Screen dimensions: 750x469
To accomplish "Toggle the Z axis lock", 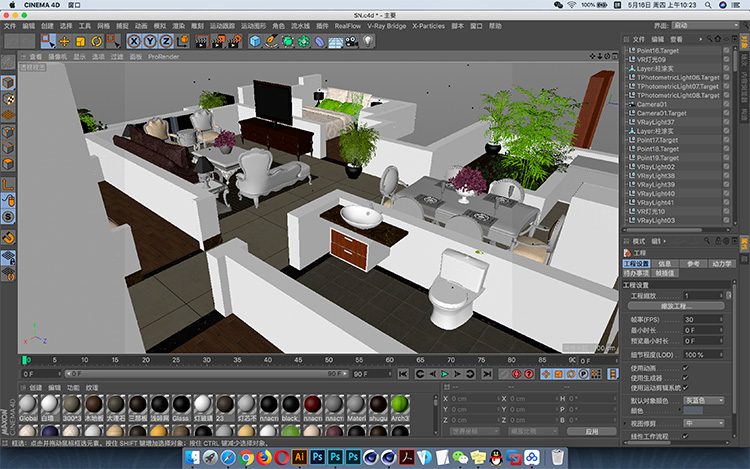I will [166, 42].
